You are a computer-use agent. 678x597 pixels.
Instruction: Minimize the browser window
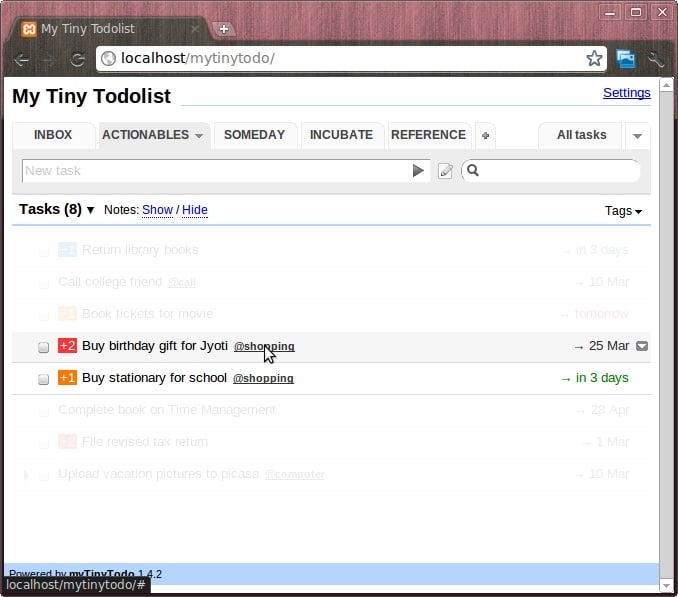[x=610, y=13]
